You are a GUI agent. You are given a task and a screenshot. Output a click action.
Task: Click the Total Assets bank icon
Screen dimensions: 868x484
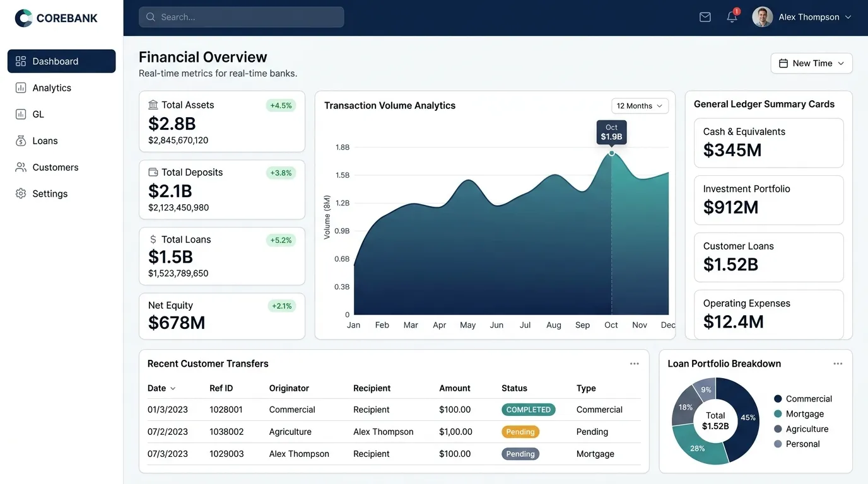153,105
